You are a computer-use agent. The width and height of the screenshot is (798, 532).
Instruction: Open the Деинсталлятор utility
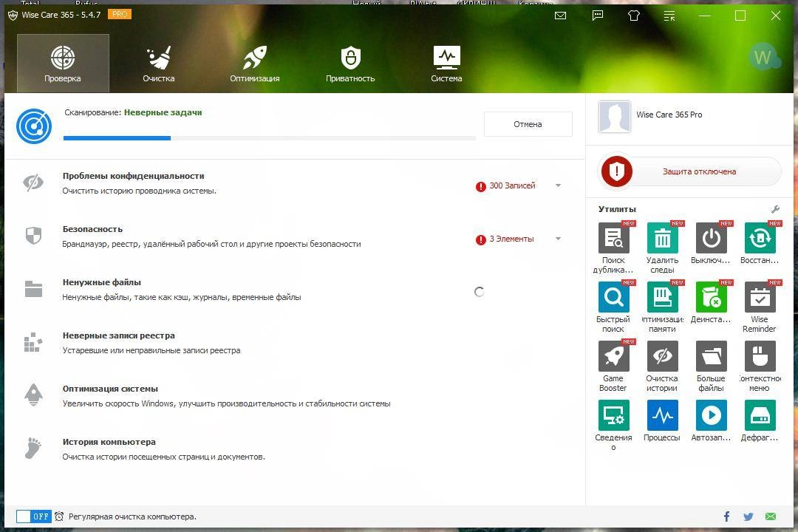(x=711, y=297)
